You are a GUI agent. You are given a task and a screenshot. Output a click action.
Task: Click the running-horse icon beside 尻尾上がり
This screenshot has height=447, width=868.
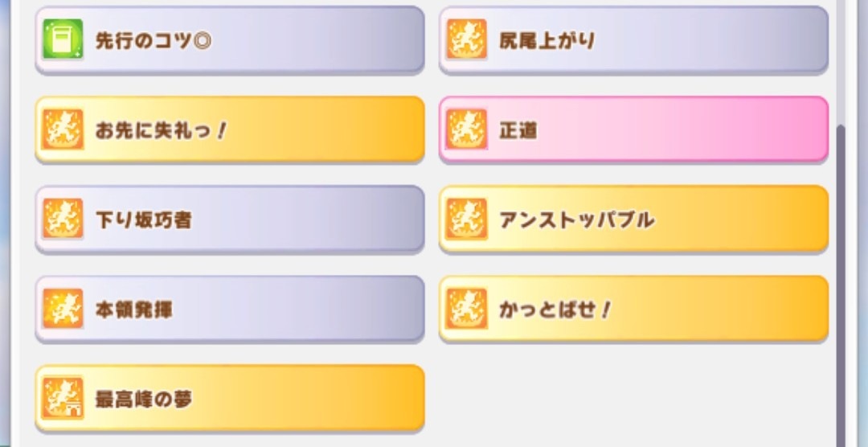click(x=467, y=39)
